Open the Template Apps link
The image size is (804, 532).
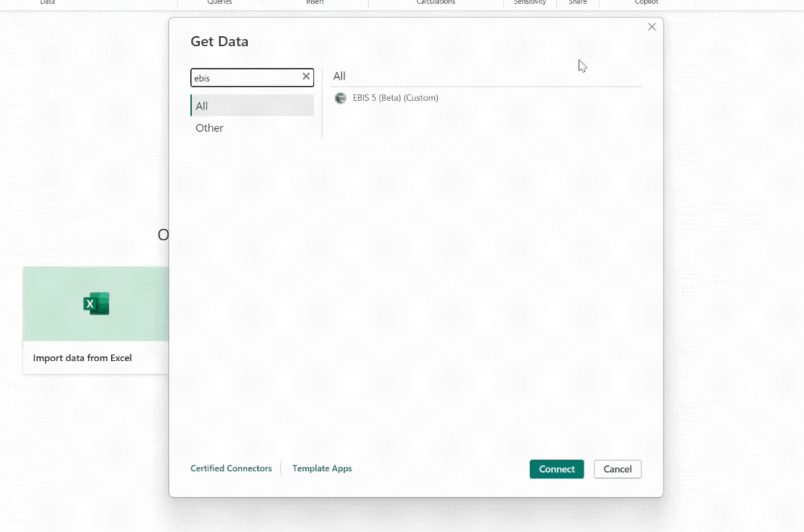pyautogui.click(x=322, y=468)
